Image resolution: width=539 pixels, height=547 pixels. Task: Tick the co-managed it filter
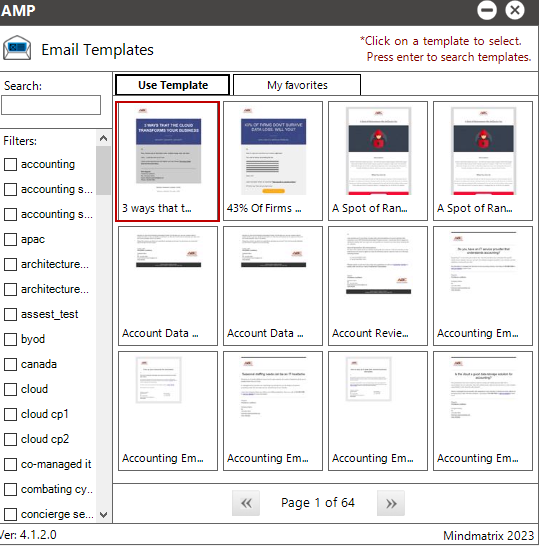[10, 464]
